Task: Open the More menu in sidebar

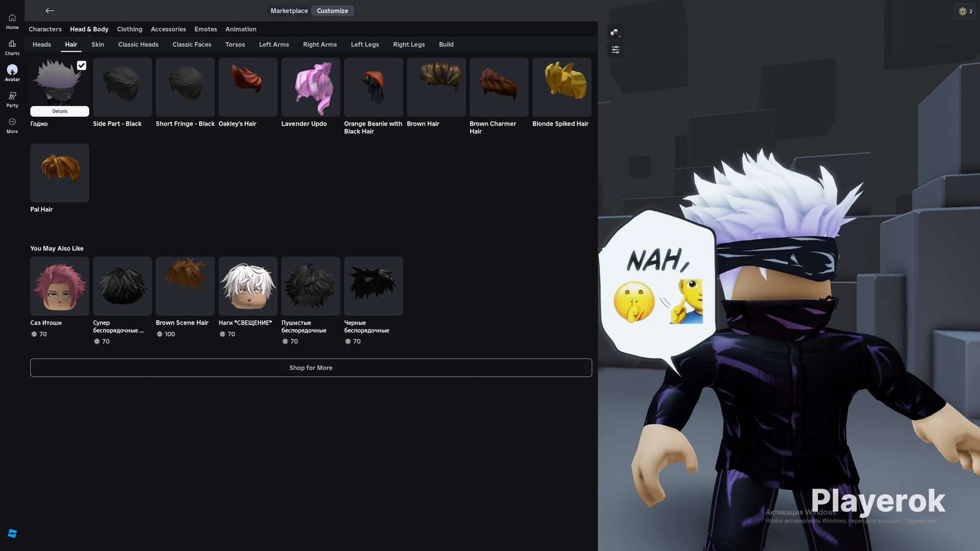Action: coord(12,126)
